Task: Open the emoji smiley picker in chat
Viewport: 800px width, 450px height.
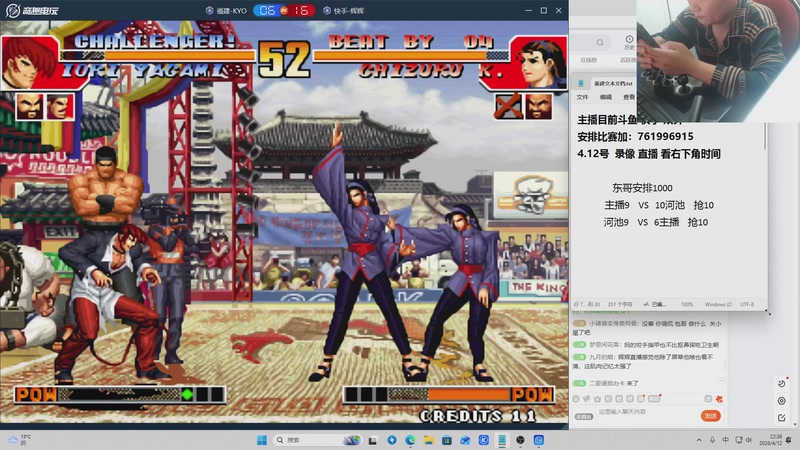Action: [576, 399]
